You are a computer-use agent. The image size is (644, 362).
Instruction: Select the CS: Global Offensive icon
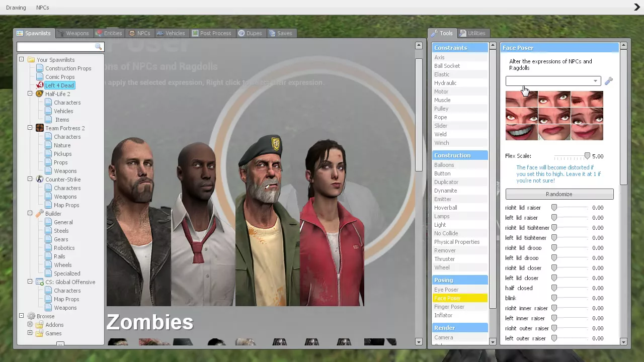[40, 282]
